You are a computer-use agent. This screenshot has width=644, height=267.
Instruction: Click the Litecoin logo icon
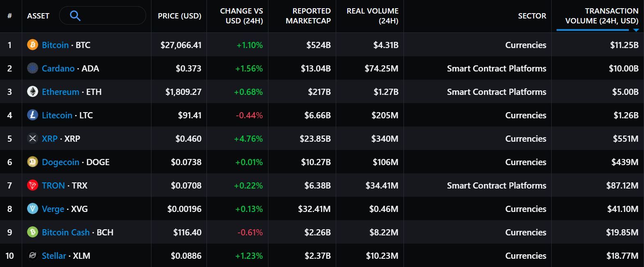tap(32, 115)
